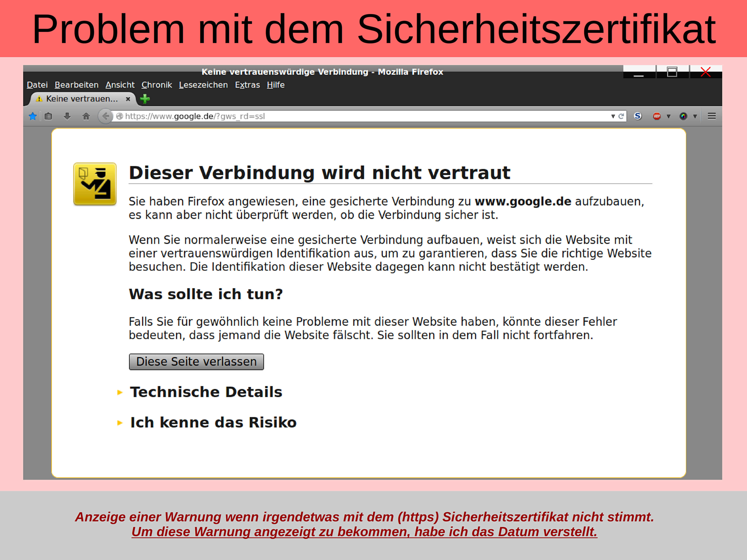
Task: Reload the page with the refresh icon
Action: pyautogui.click(x=621, y=116)
